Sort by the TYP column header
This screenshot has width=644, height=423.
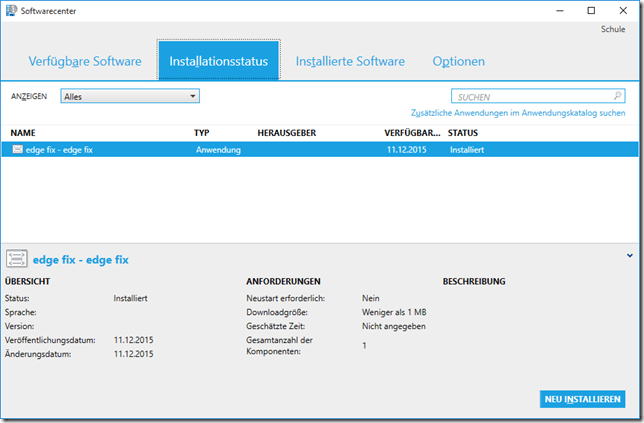coord(202,132)
